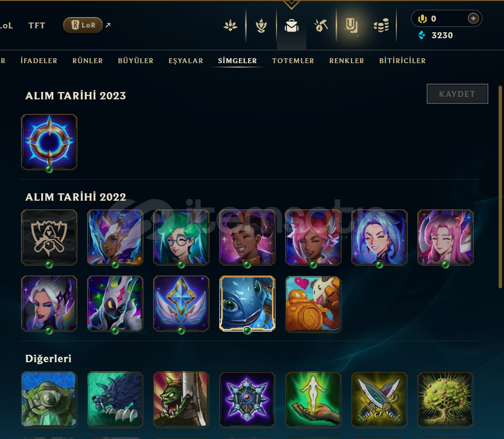Screen dimensions: 504x439
Task: Open the Collection backpack icon
Action: [292, 25]
